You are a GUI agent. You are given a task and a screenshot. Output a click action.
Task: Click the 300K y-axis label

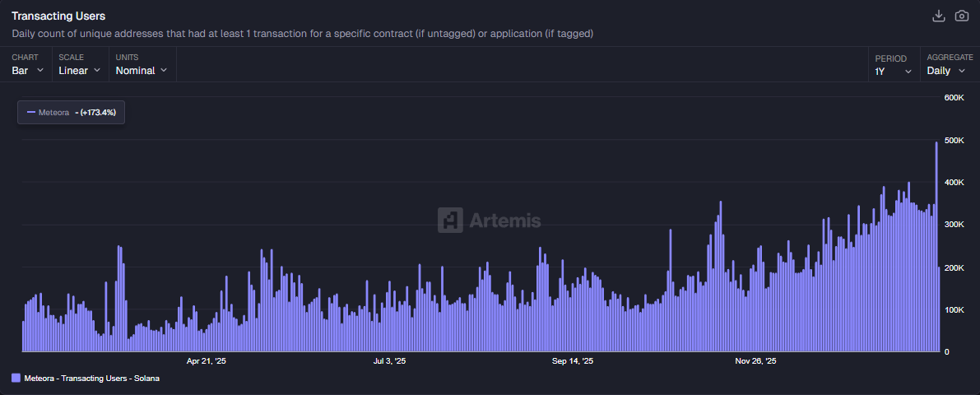click(956, 225)
